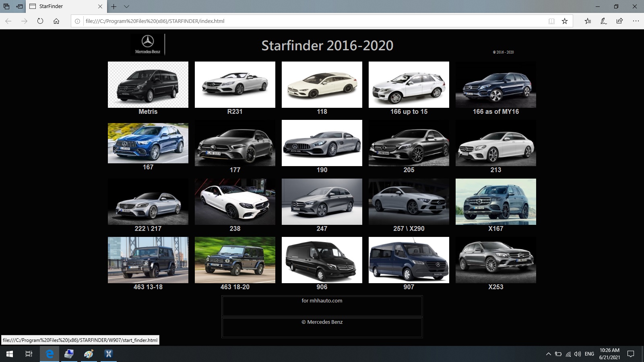644x362 pixels.
Task: Open the computer utility taskbar icon
Action: 69,354
